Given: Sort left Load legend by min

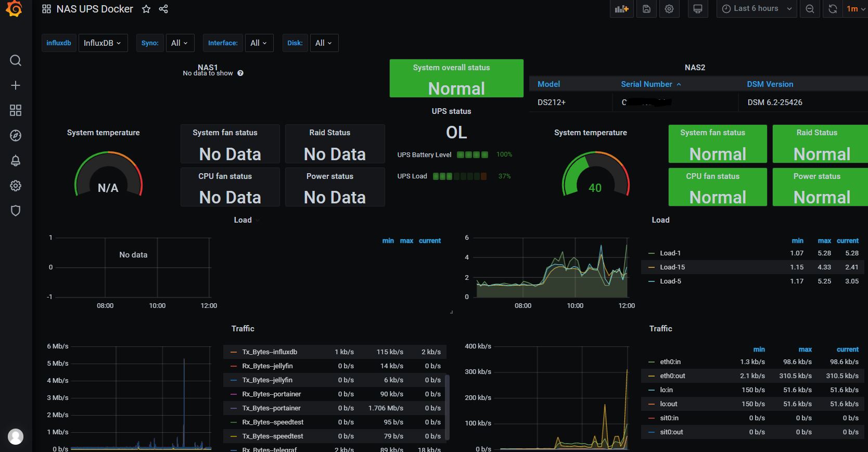Looking at the screenshot, I should click(x=388, y=241).
